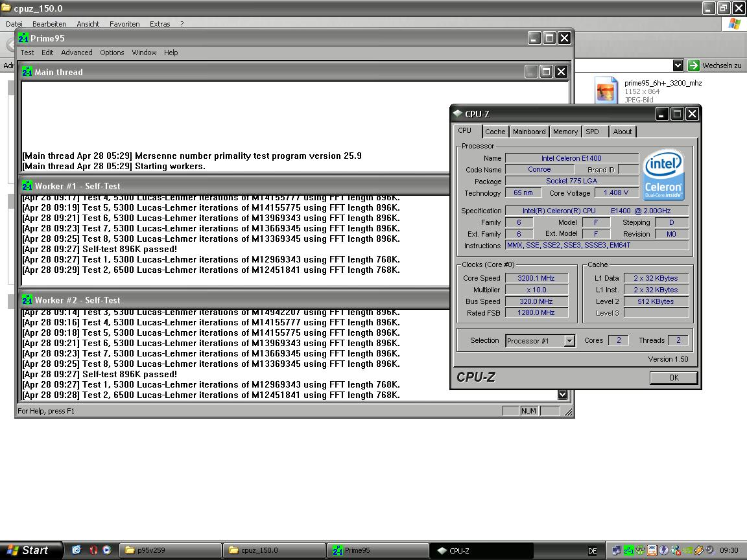
Task: Click the Bus Speed 320.0 MHz value
Action: click(536, 301)
